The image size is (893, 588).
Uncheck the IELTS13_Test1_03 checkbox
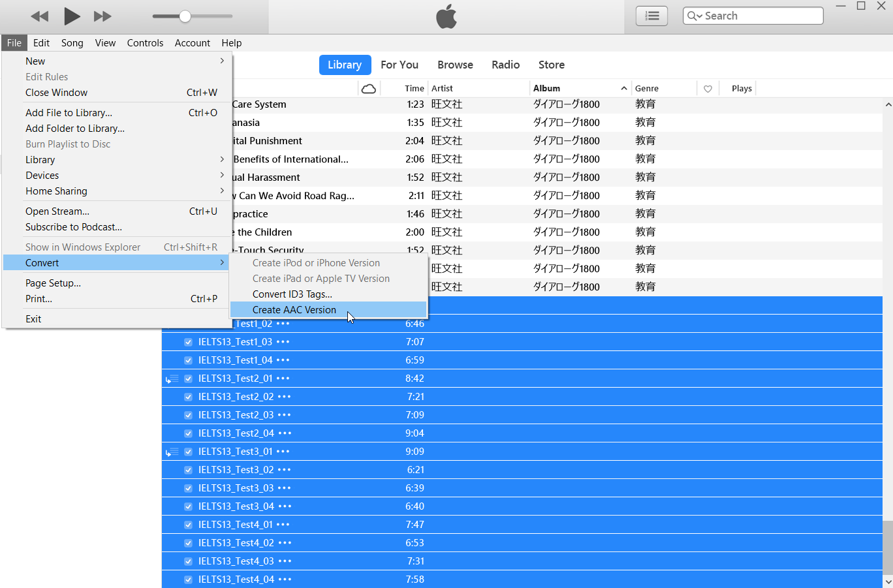(x=188, y=342)
